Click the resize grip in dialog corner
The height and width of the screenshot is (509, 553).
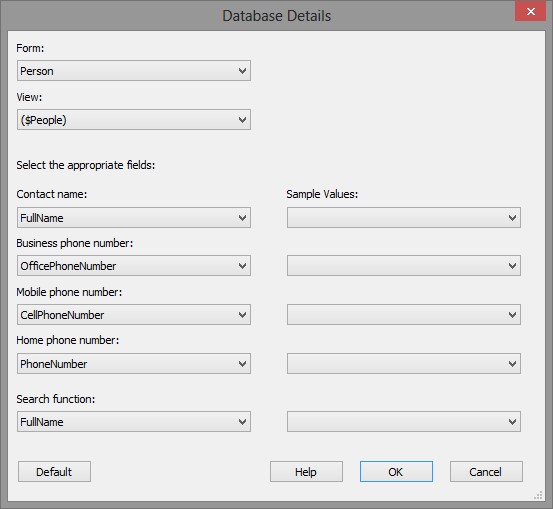[x=538, y=495]
